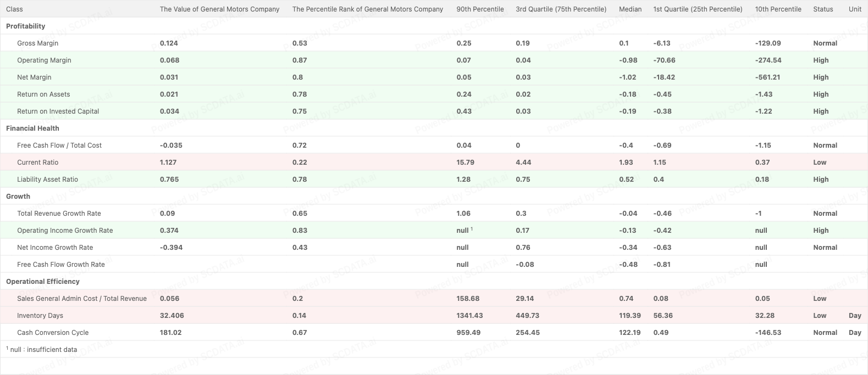This screenshot has height=375, width=868.
Task: Click the Class column header
Action: coord(14,9)
